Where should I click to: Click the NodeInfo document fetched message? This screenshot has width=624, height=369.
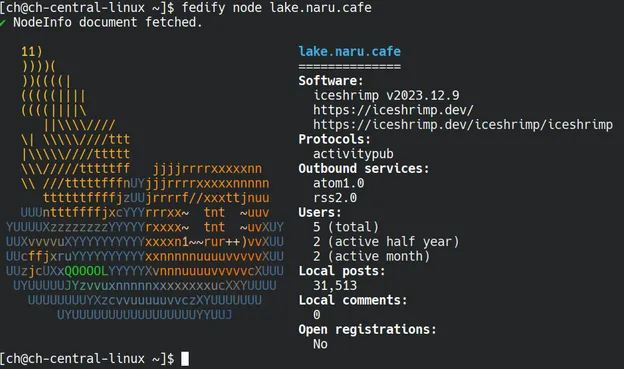pyautogui.click(x=108, y=22)
